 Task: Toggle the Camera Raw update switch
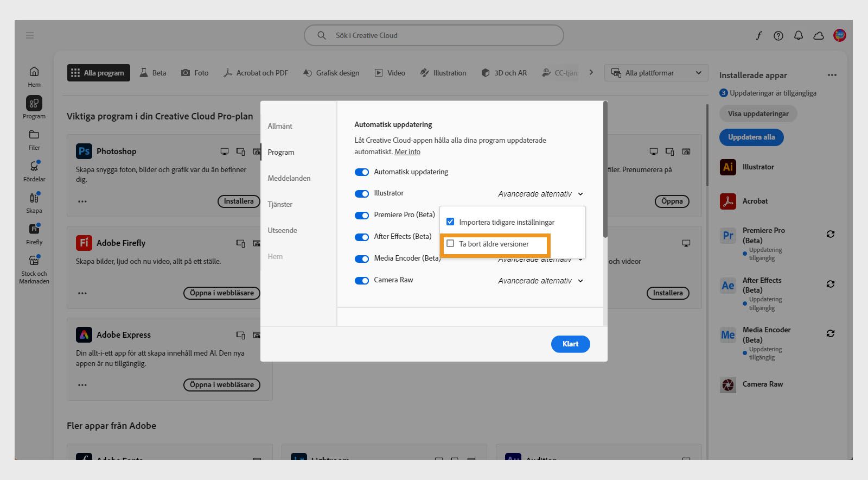pyautogui.click(x=362, y=281)
